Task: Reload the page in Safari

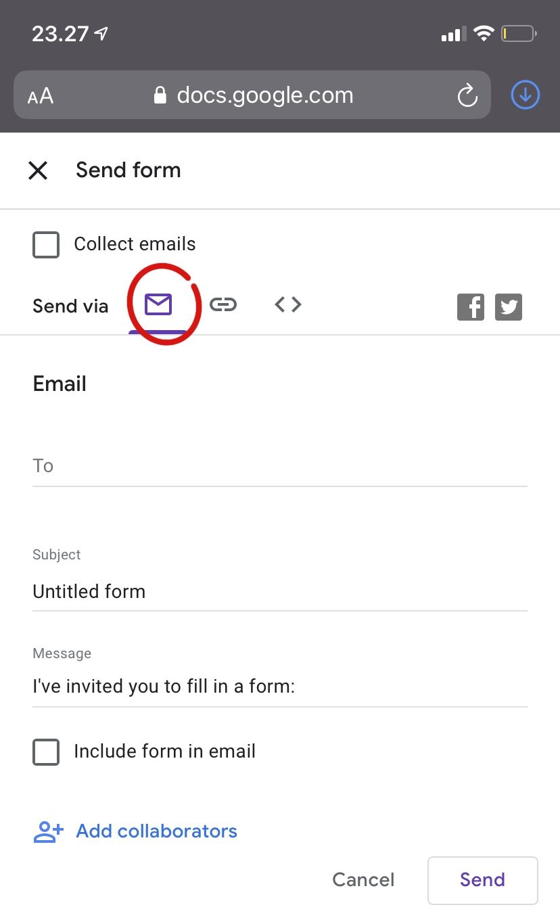Action: coord(467,96)
